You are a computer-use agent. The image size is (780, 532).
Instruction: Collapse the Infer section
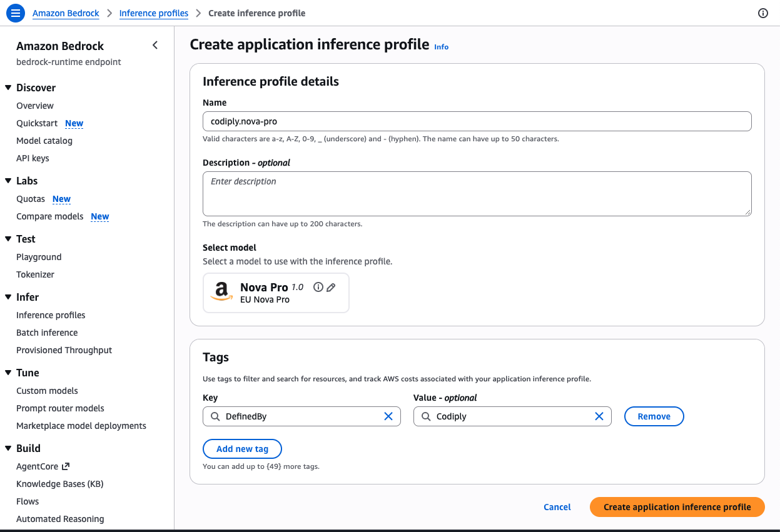pyautogui.click(x=8, y=297)
